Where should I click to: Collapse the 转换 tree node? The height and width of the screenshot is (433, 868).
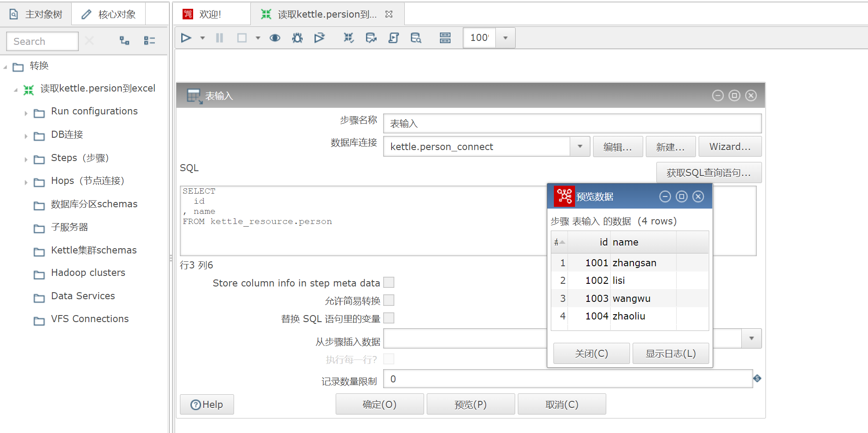tap(5, 67)
